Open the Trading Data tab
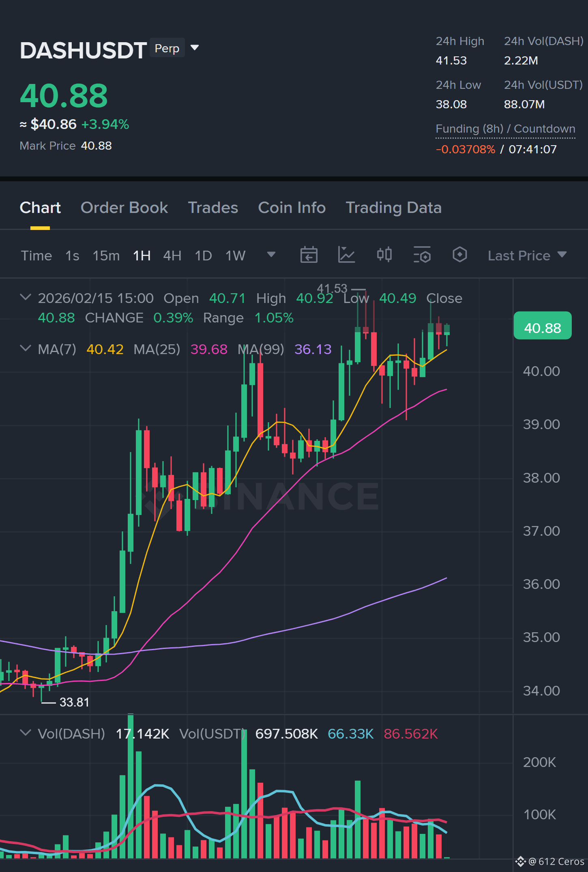The width and height of the screenshot is (588, 872). (x=393, y=208)
